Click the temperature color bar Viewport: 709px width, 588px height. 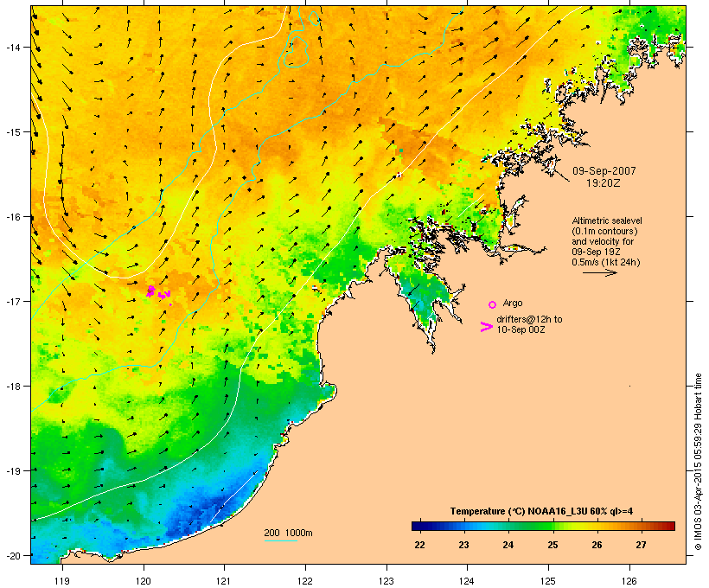click(543, 526)
